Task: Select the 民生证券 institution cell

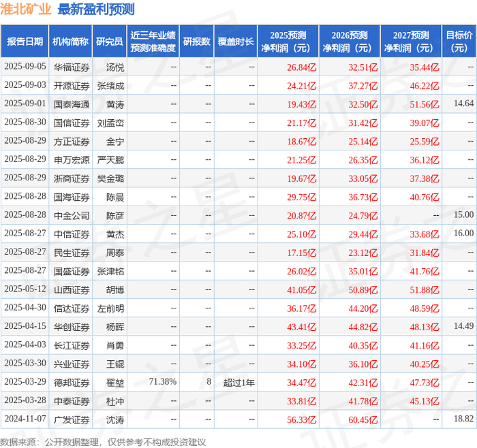Action: point(72,253)
